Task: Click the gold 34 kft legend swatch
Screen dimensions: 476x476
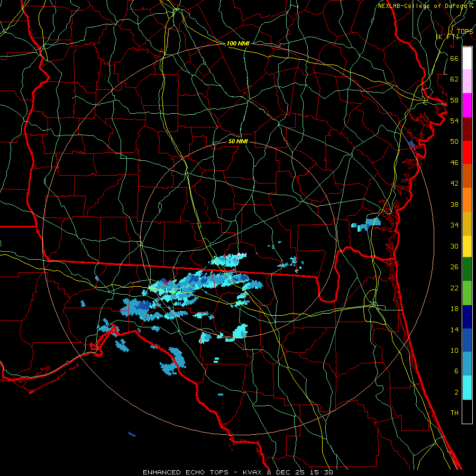Action: coord(467,224)
